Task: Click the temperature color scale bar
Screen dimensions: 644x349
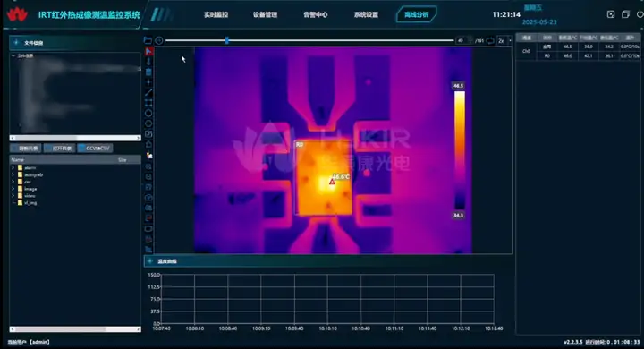Action: coord(460,150)
